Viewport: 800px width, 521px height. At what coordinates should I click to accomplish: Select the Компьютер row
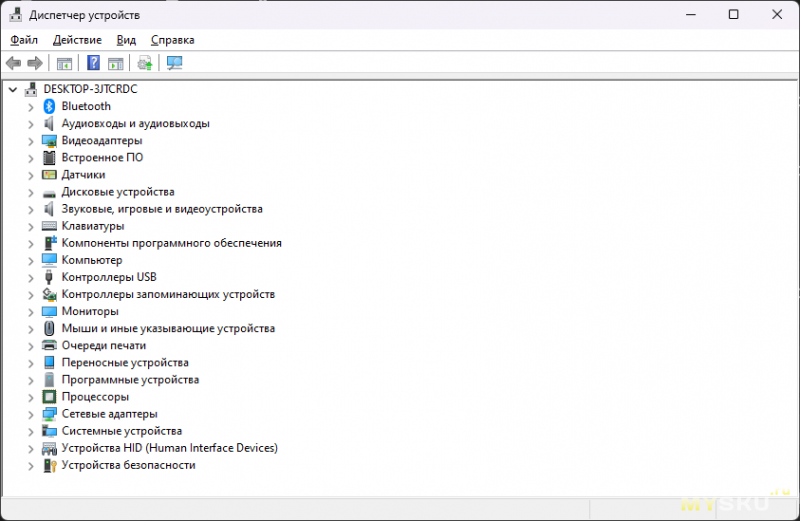point(92,260)
